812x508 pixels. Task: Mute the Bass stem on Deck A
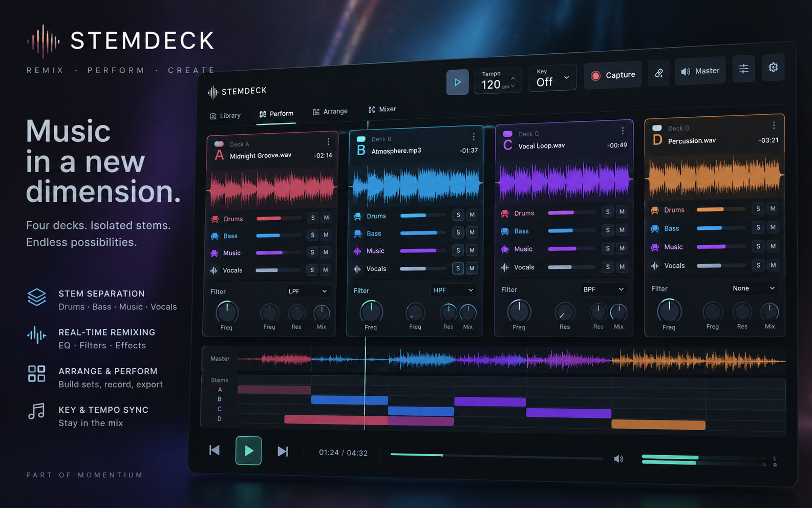[x=326, y=235]
